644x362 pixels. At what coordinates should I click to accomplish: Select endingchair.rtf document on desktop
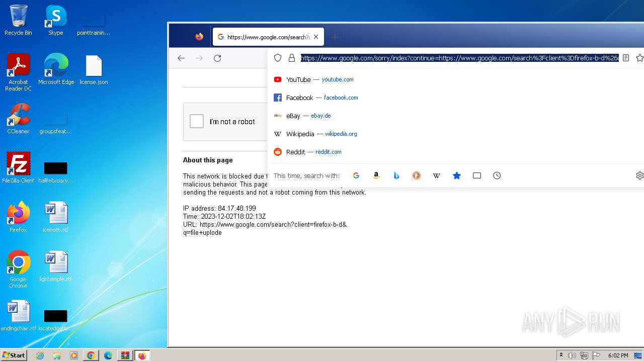coord(18,316)
